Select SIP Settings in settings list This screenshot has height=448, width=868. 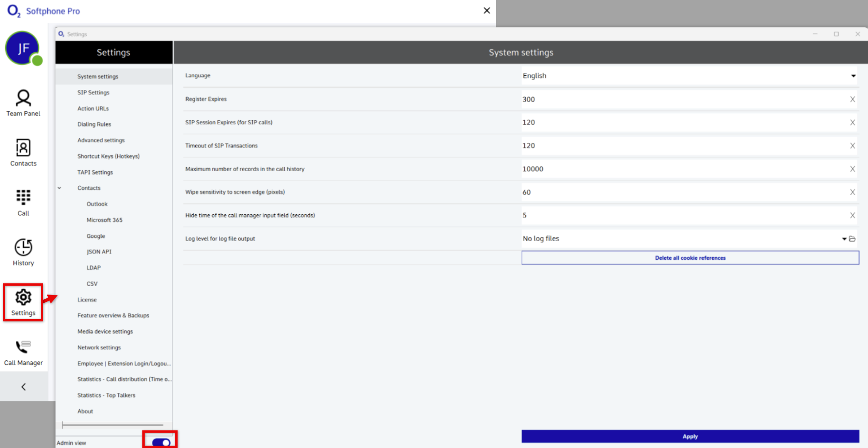(x=93, y=93)
